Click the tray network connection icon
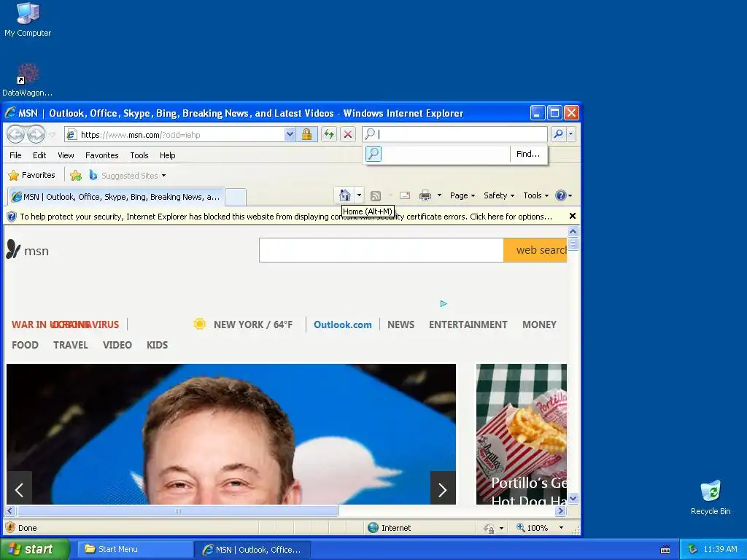The width and height of the screenshot is (747, 560). pos(693,549)
